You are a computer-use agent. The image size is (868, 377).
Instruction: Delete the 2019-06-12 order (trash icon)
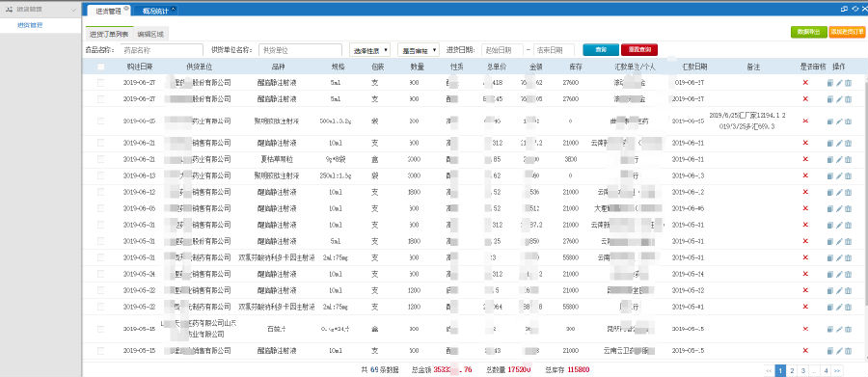click(848, 193)
